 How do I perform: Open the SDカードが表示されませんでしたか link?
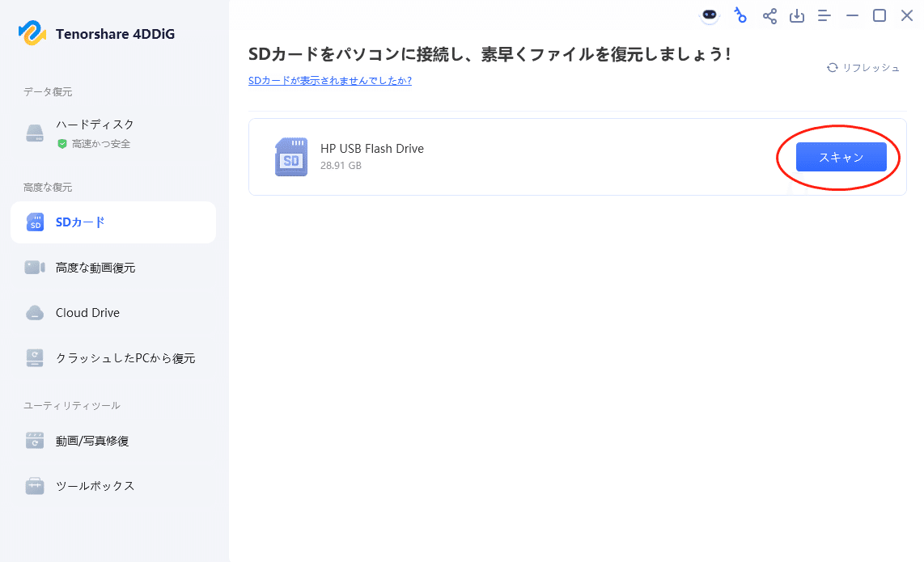tap(329, 81)
